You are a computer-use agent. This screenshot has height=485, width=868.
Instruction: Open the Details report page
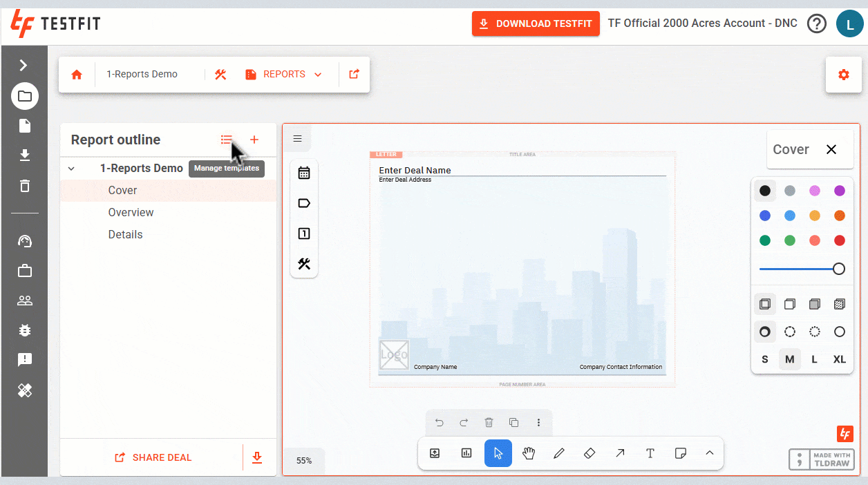click(x=125, y=234)
